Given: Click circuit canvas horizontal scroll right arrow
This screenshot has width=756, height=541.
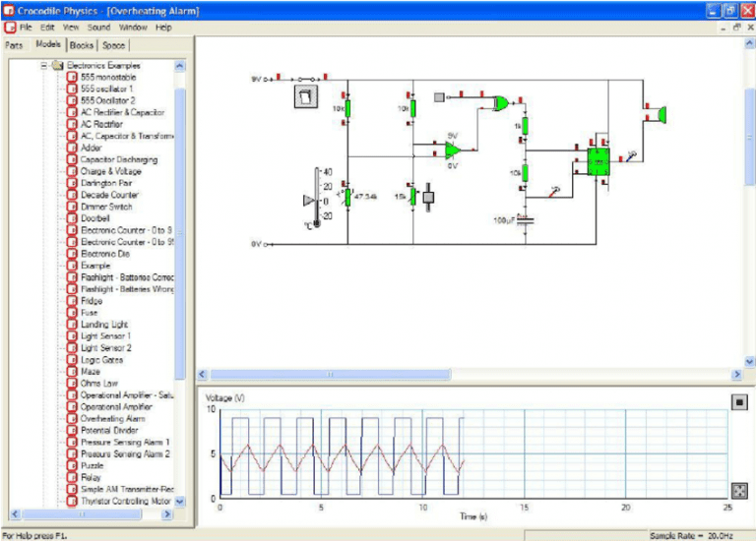Looking at the screenshot, I should [736, 375].
